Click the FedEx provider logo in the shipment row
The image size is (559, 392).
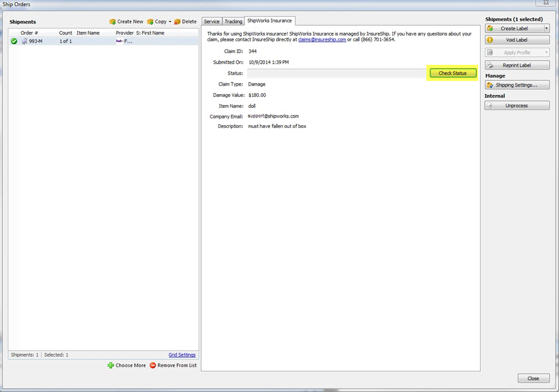[x=119, y=41]
